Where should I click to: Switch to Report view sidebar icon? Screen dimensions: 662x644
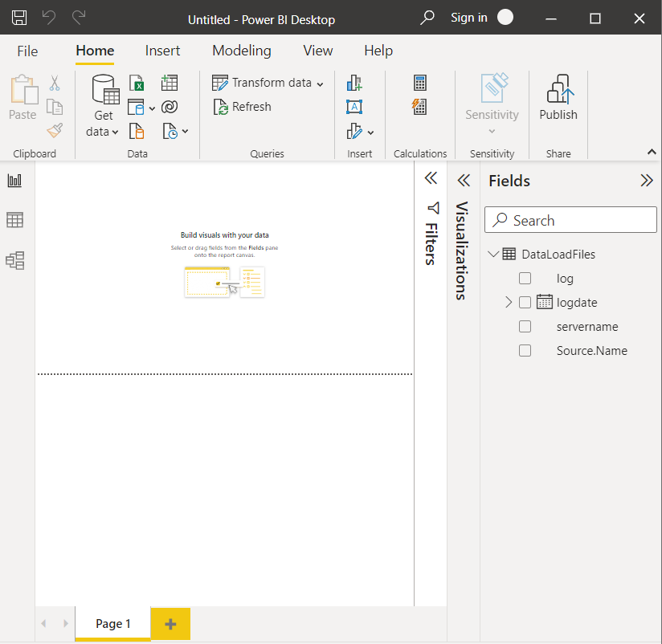[x=14, y=181]
